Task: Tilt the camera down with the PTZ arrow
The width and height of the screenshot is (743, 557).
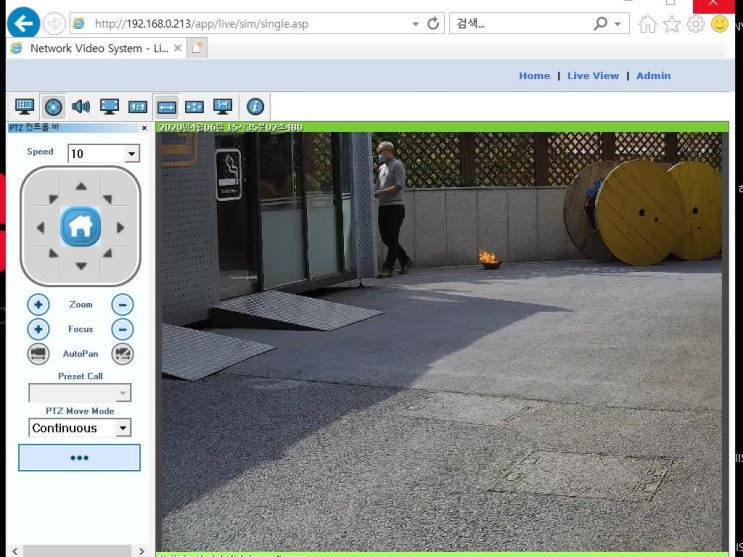Action: [81, 266]
